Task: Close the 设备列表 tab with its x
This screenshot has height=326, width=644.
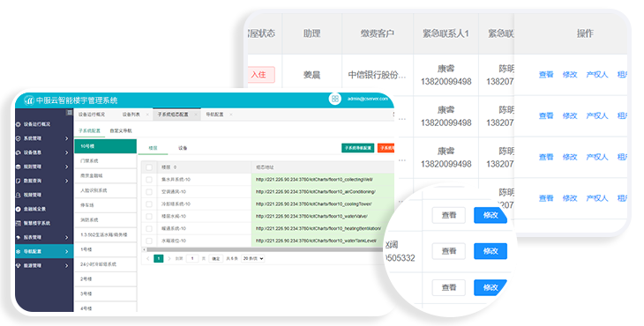Action: tap(147, 115)
